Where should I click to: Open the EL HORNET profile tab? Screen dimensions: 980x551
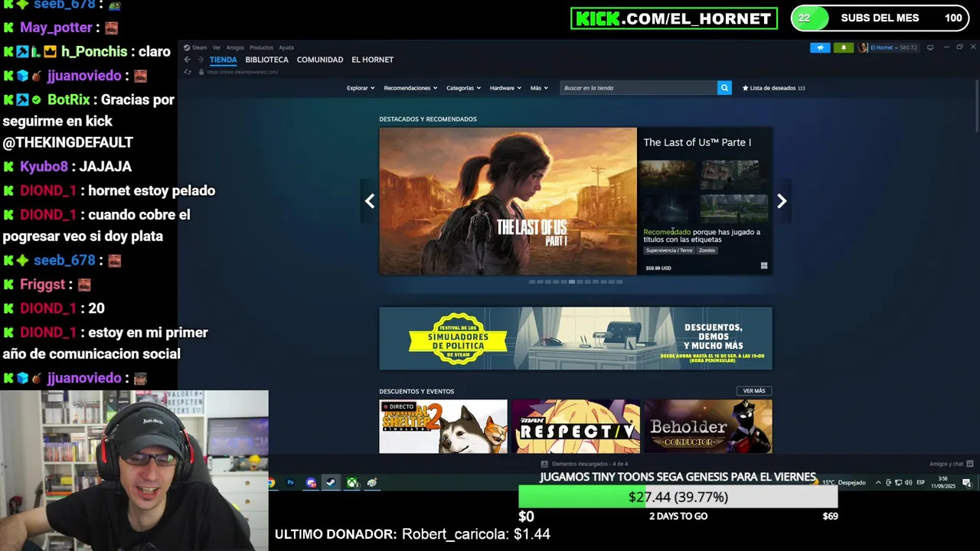(x=372, y=60)
